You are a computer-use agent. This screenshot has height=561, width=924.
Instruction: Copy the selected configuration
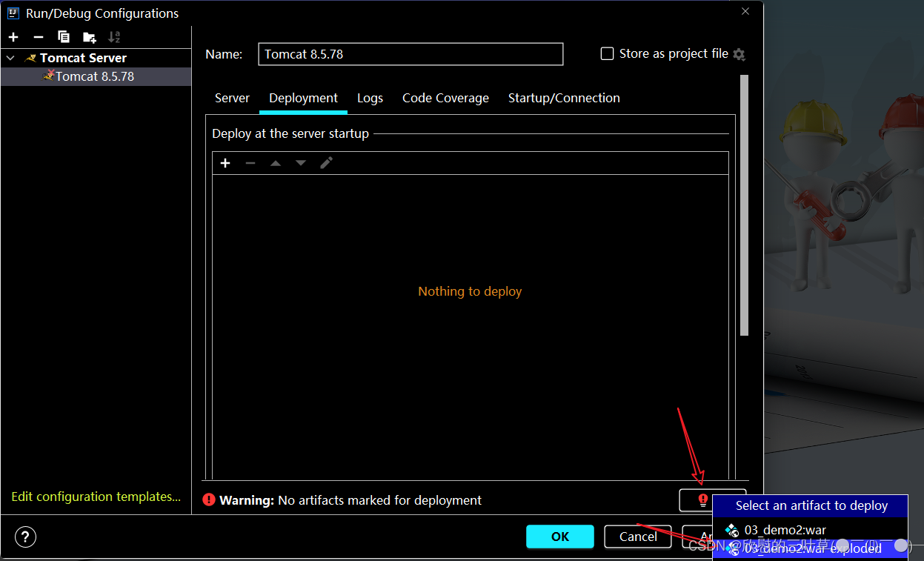(64, 37)
